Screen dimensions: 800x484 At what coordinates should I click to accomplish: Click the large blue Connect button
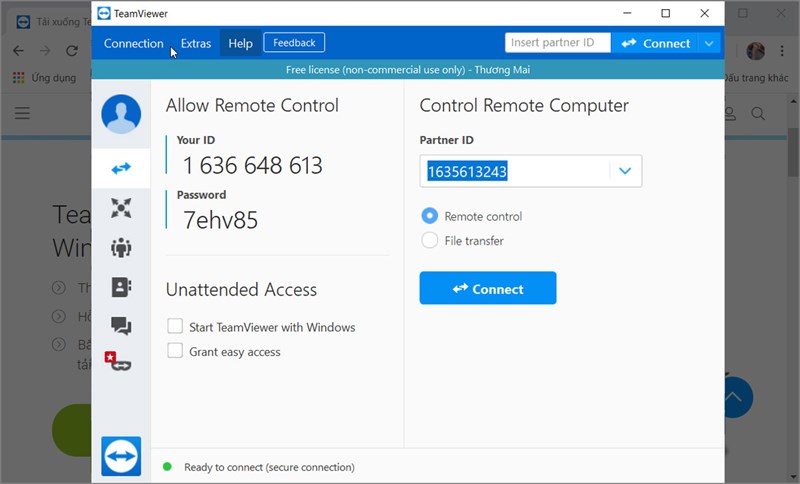(x=487, y=288)
